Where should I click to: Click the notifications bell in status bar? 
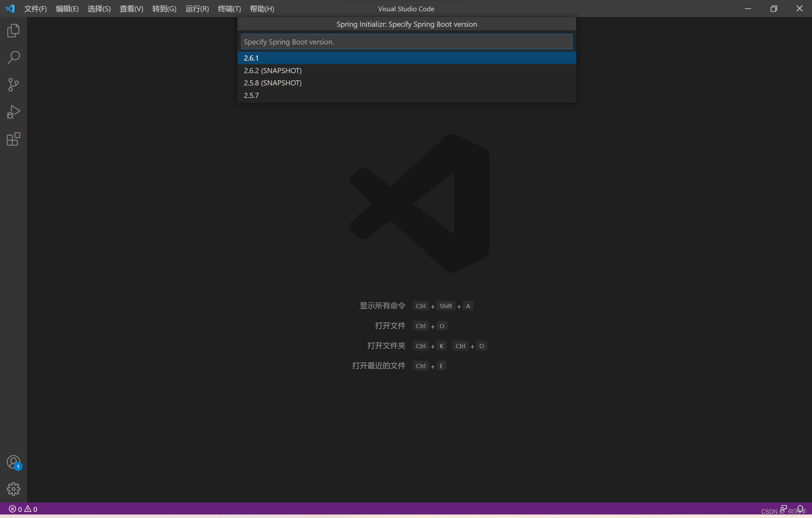pos(800,509)
